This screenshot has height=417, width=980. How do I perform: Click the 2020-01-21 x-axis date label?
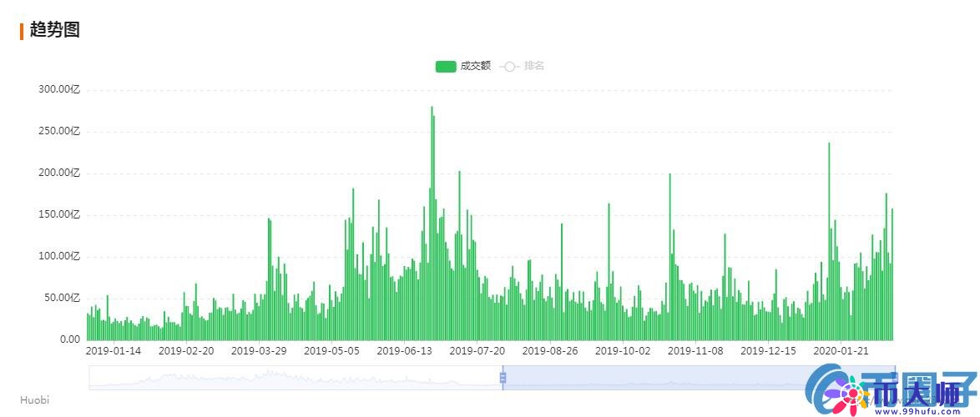coord(841,351)
